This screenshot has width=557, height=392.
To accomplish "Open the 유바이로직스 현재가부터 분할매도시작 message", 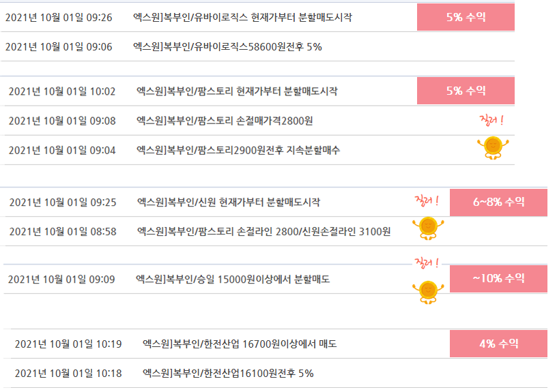I will (x=242, y=17).
